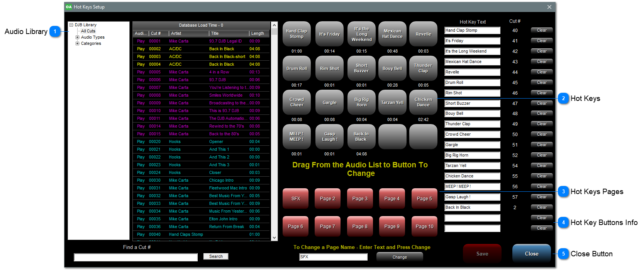Screen dimensions: 644x271
Task: Click the Rim Shot hot key
Action: tap(329, 68)
